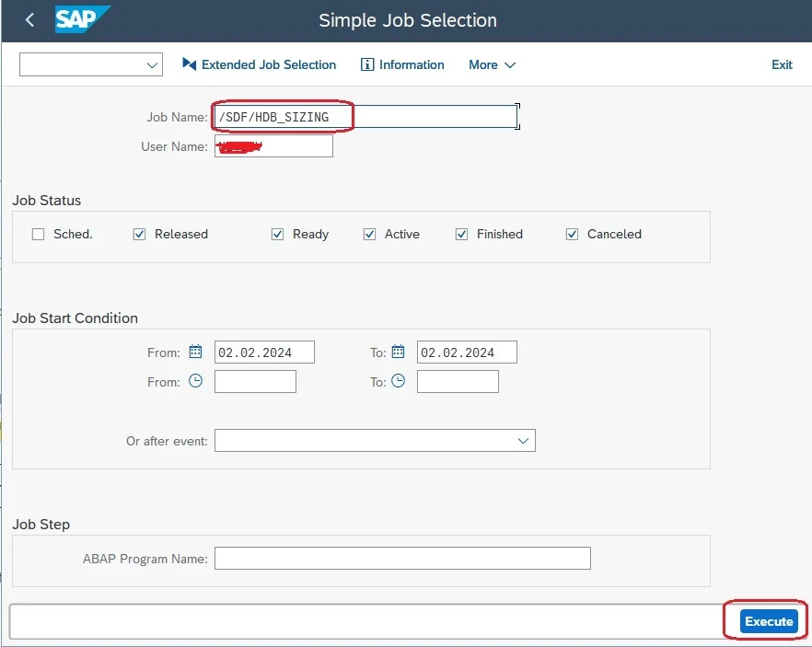Click the From time input field
Viewport: 812px width, 647px height.
(255, 381)
